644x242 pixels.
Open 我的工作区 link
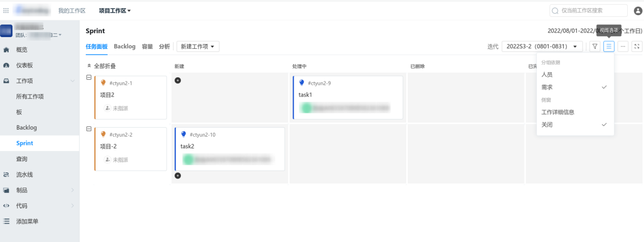(x=72, y=10)
